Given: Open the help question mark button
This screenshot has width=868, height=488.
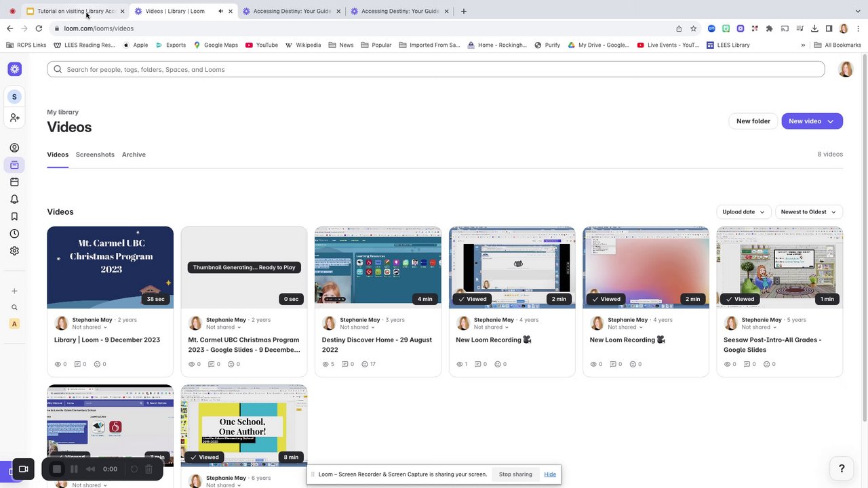Looking at the screenshot, I should 842,468.
